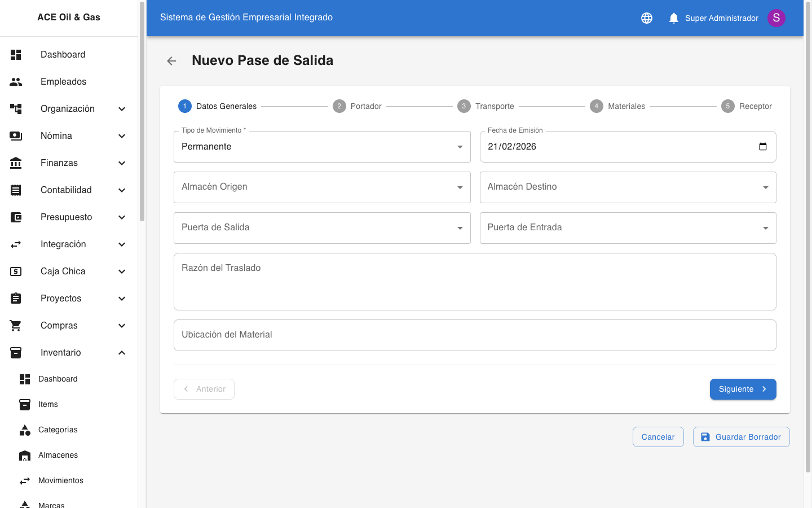This screenshot has width=812, height=508.
Task: Click the Items inventory icon
Action: point(25,404)
